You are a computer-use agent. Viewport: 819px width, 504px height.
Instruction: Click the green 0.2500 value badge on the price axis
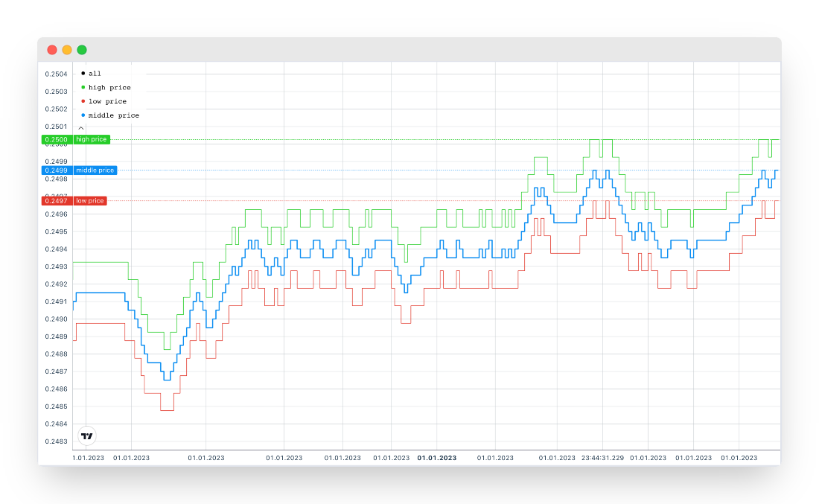pos(57,140)
